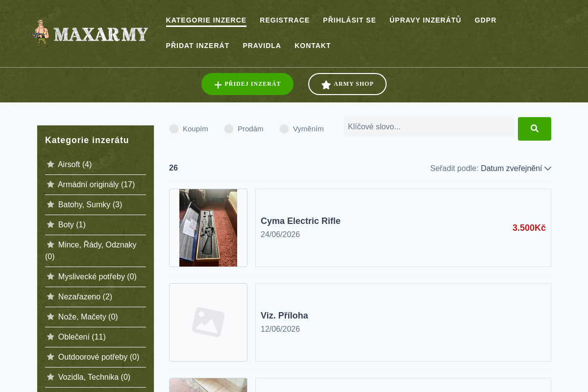Open the Nože, Mačety (0) category

click(x=88, y=317)
